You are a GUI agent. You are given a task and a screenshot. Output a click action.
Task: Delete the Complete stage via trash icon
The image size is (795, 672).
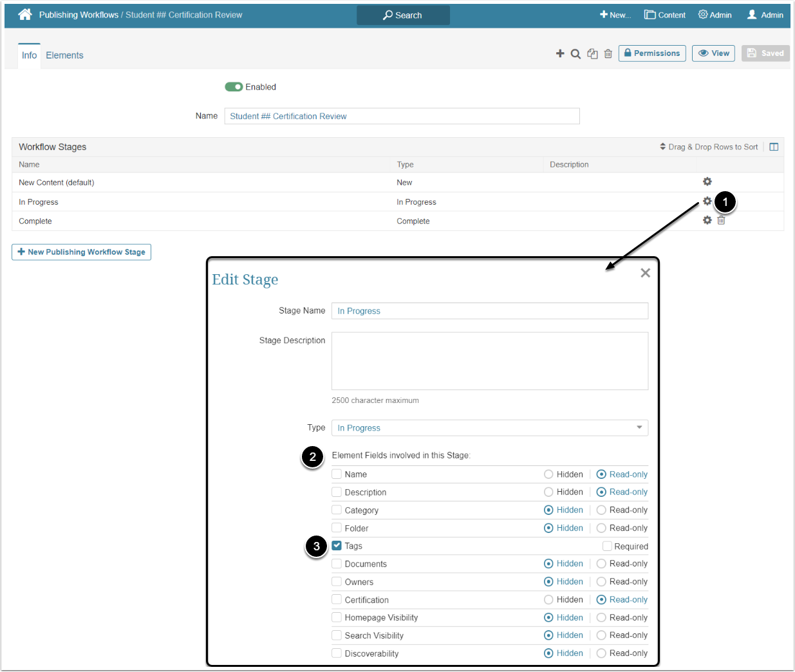point(721,220)
